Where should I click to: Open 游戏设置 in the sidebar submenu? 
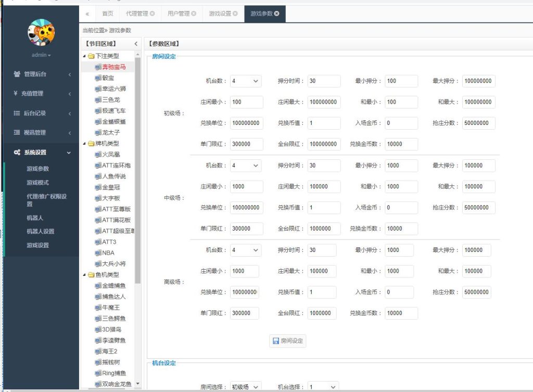click(37, 246)
